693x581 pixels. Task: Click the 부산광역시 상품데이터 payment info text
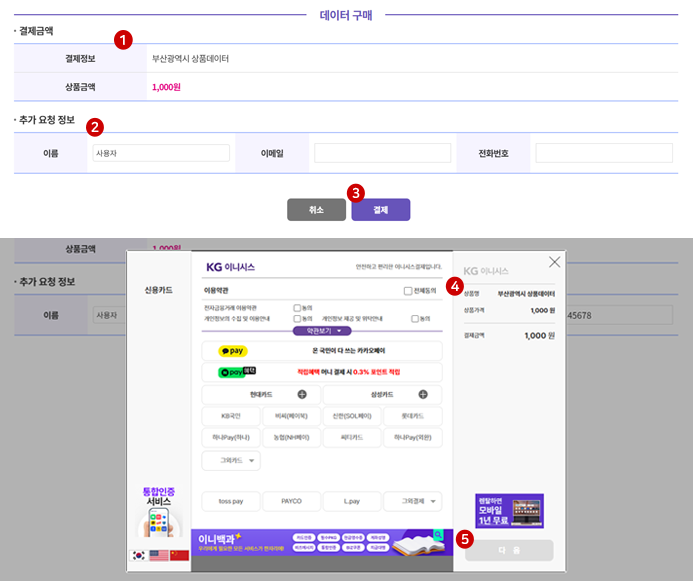click(190, 59)
